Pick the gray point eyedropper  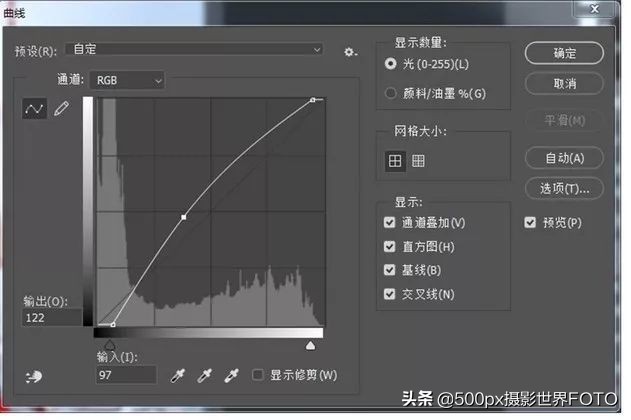(204, 375)
